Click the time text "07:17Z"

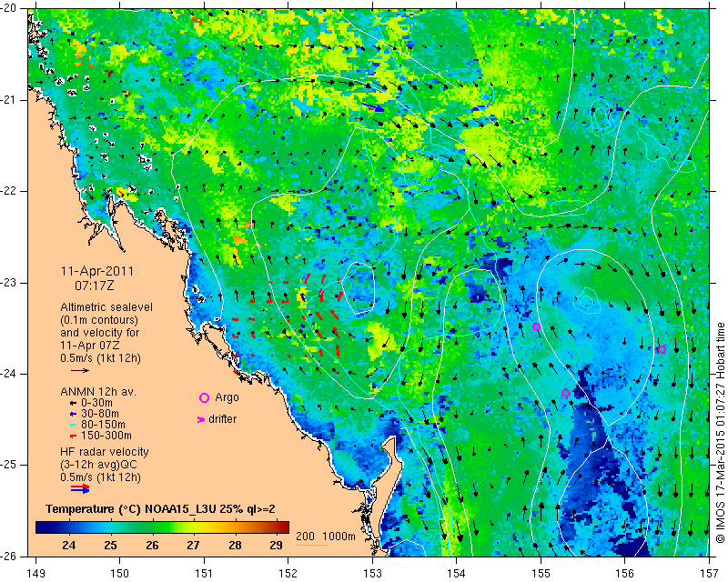pos(95,286)
